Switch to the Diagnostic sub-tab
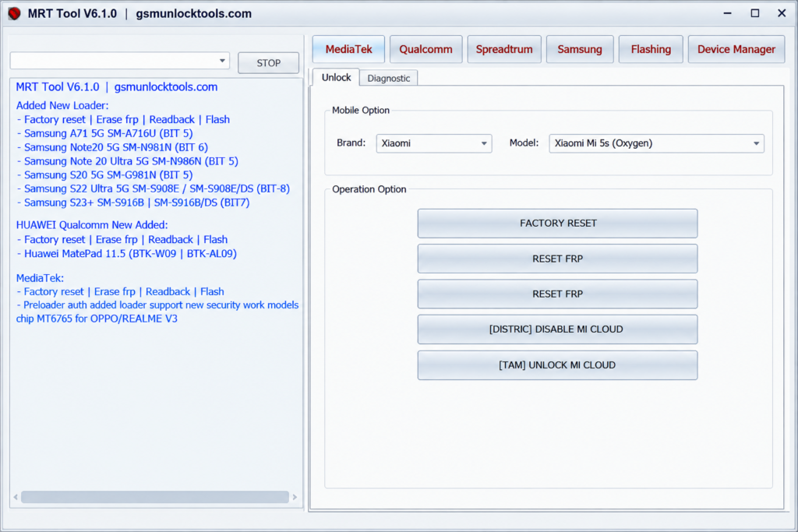798x532 pixels. coord(388,79)
